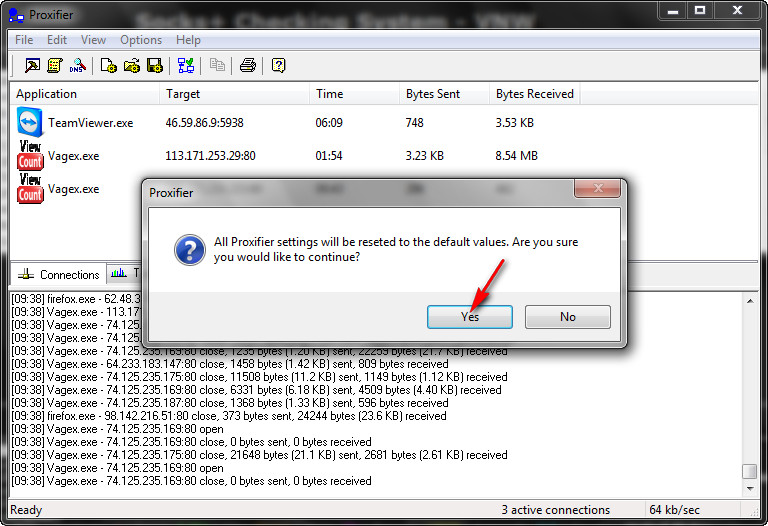Viewport: 768px width, 526px height.
Task: Sort by the Application column header
Action: pos(85,94)
